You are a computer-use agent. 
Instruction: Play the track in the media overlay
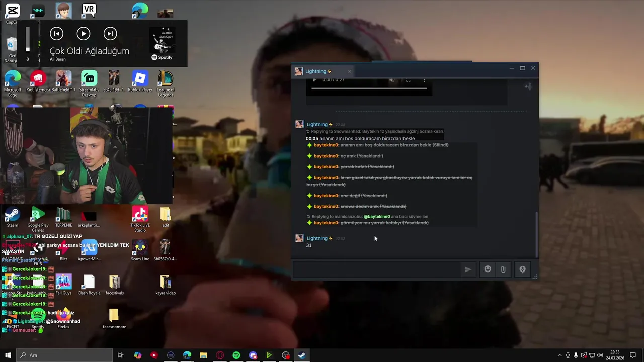pyautogui.click(x=84, y=34)
